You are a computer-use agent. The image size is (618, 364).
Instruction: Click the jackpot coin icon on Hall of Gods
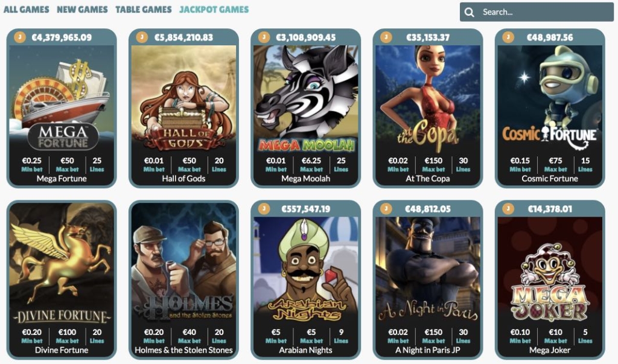click(x=142, y=37)
